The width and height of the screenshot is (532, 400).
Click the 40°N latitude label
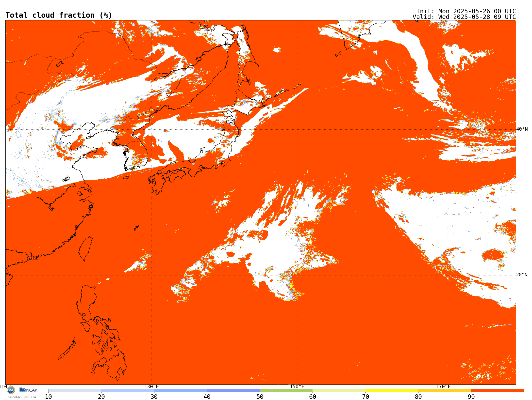[x=522, y=129]
